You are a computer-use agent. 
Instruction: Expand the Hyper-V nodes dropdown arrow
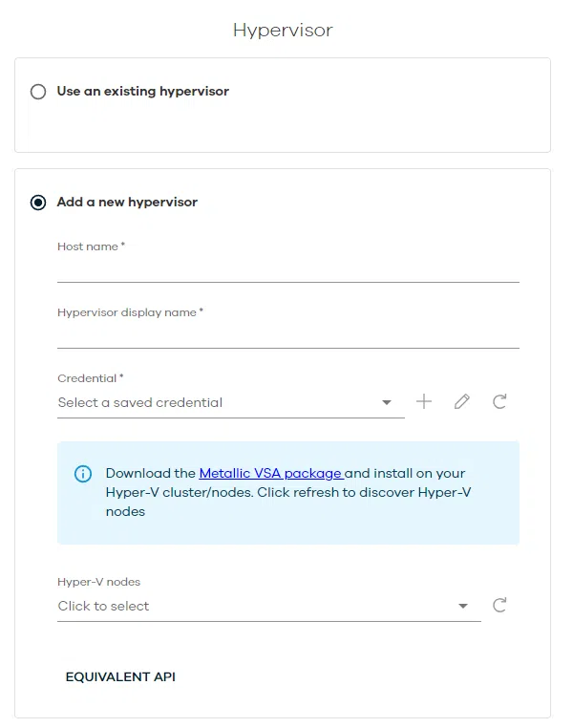(463, 607)
